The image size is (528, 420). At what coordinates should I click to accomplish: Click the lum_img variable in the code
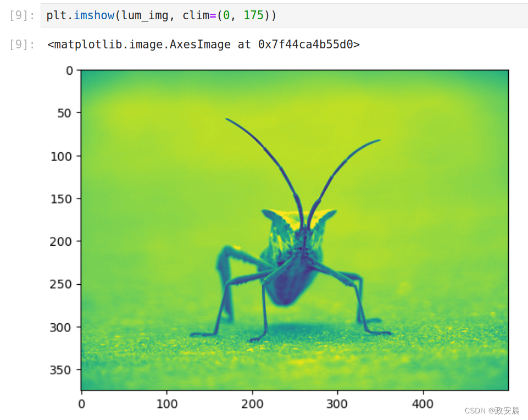coord(144,15)
